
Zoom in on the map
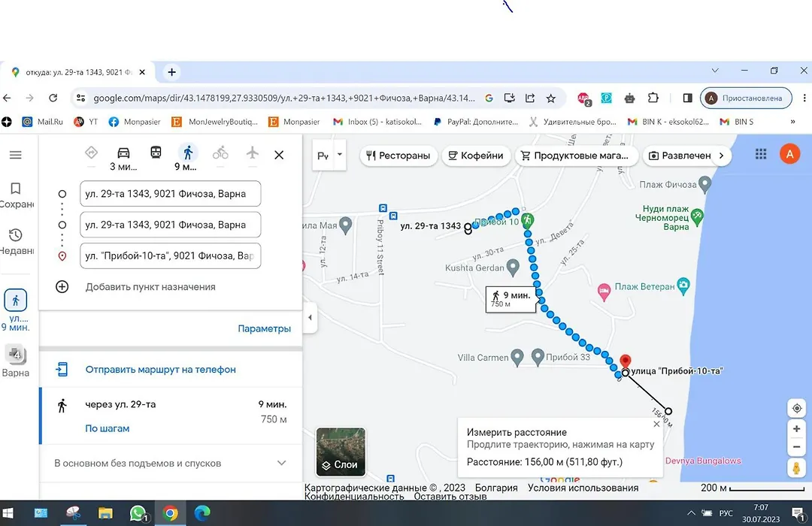[x=796, y=428]
